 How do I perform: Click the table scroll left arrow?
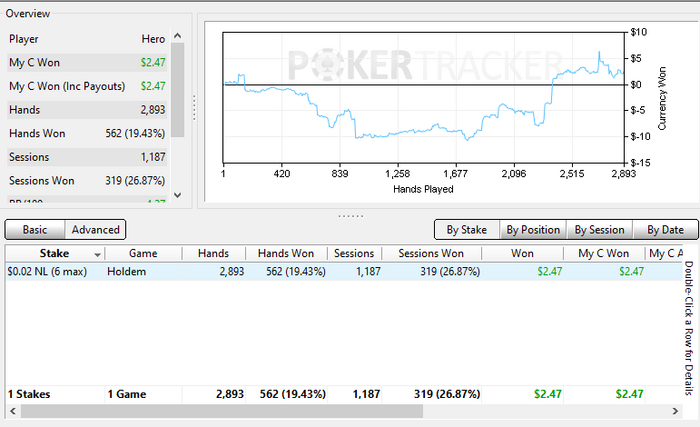click(x=13, y=411)
